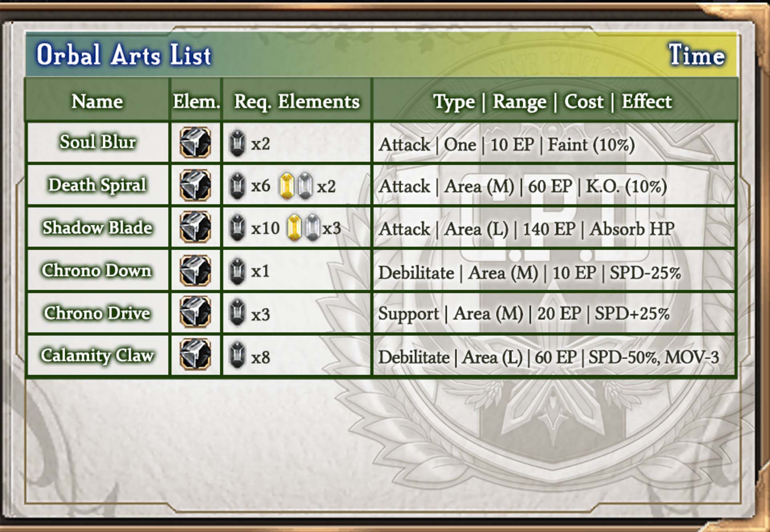Screen dimensions: 770x532
Task: Select the Chrono Down art name
Action: pos(97,270)
